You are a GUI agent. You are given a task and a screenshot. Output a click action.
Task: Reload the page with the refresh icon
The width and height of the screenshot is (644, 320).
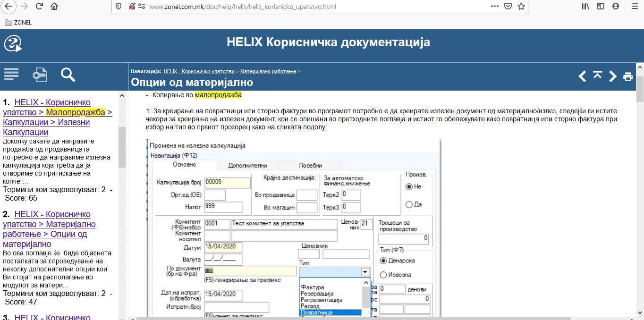tap(39, 6)
